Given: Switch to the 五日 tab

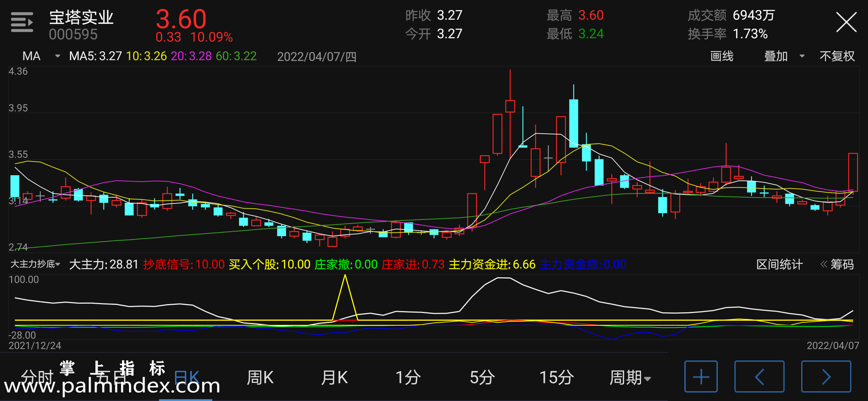Looking at the screenshot, I should tap(111, 378).
